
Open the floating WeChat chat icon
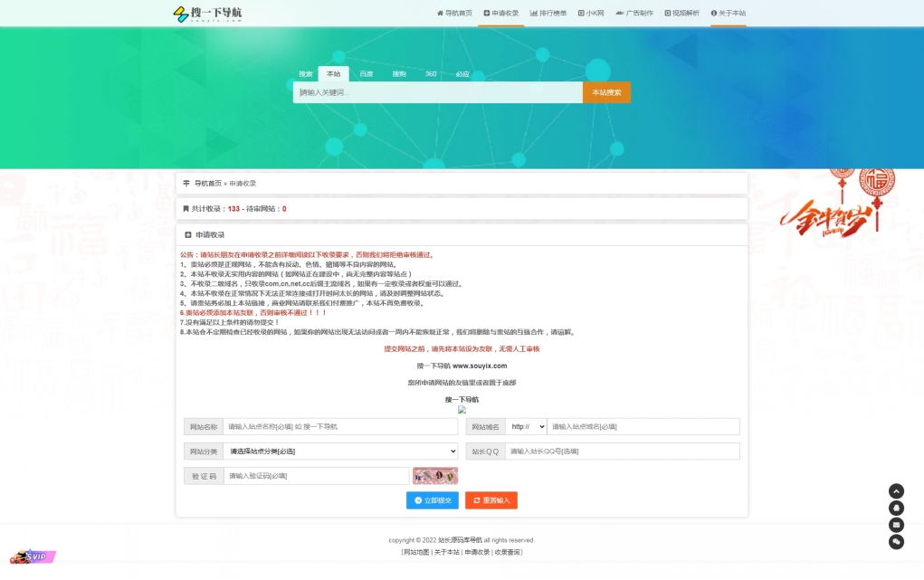(x=896, y=542)
